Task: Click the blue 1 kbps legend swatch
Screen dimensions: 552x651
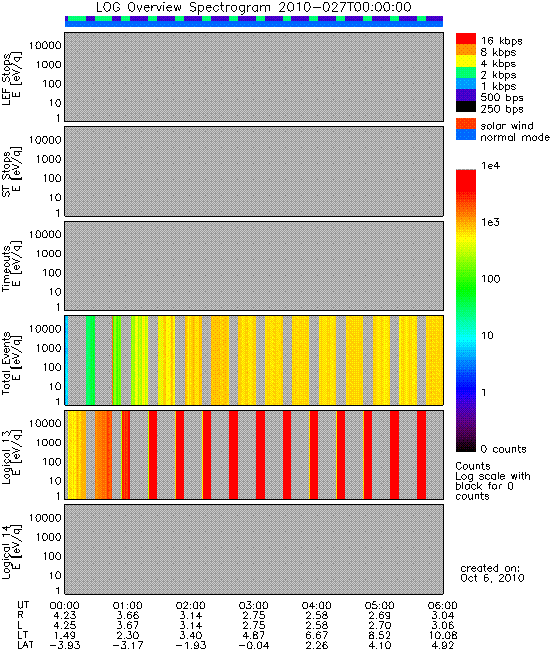Action: tap(466, 84)
